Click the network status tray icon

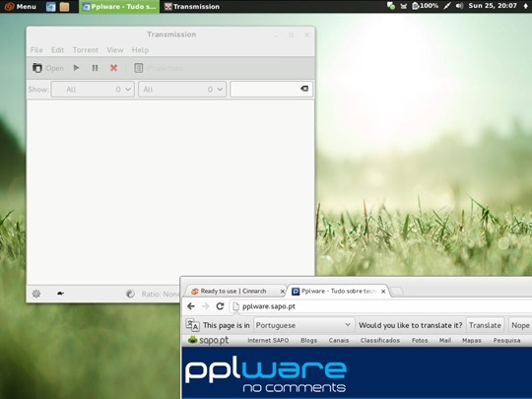click(x=391, y=6)
